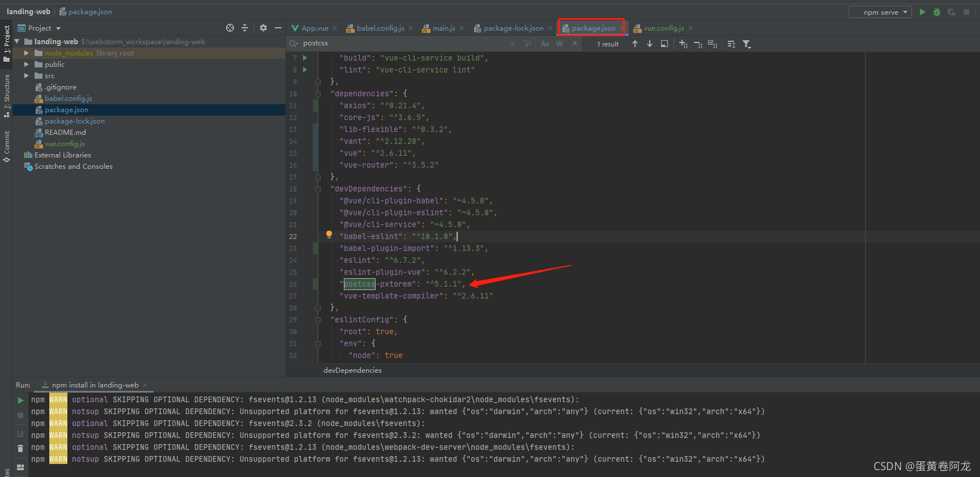Screen dimensions: 980x477
Task: Run the build script gutter arrow
Action: pyautogui.click(x=305, y=58)
